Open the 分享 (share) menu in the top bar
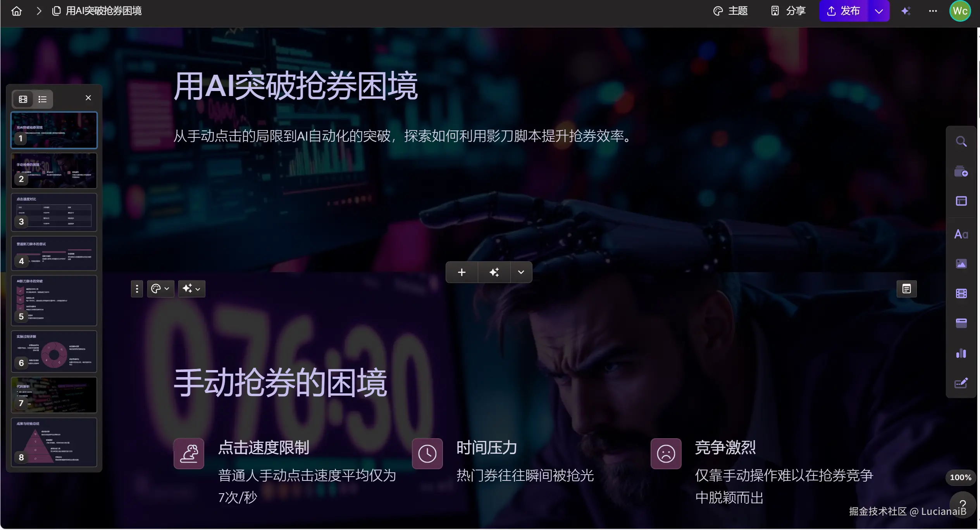This screenshot has height=530, width=980. click(788, 11)
